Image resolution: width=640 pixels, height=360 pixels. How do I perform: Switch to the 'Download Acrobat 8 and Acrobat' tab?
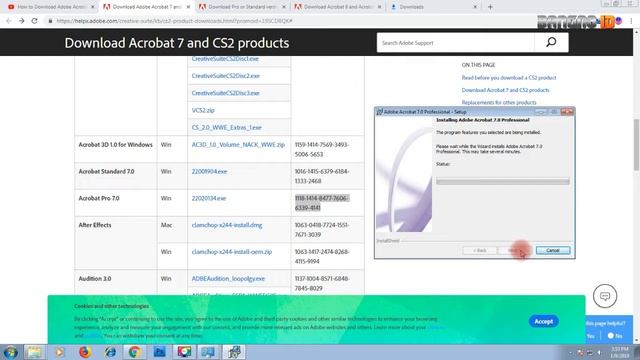[x=338, y=7]
